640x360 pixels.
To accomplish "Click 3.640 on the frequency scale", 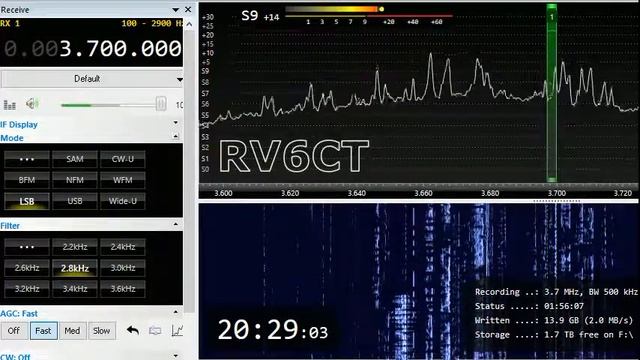I will click(357, 193).
